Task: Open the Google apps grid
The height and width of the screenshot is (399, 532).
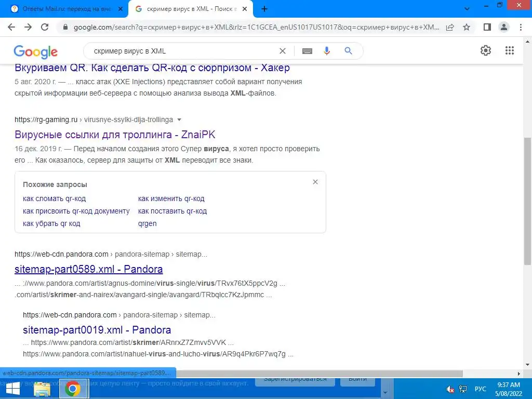Action: coord(510,50)
